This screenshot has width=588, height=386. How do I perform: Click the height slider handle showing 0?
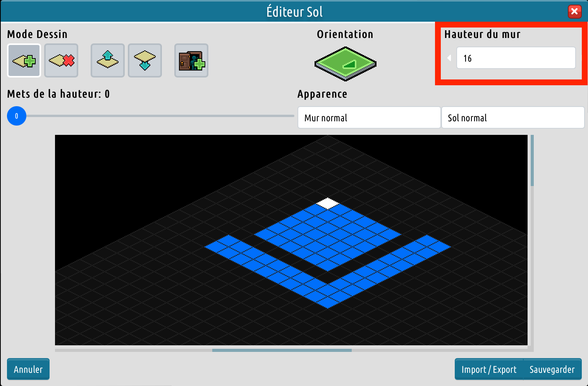click(x=17, y=116)
